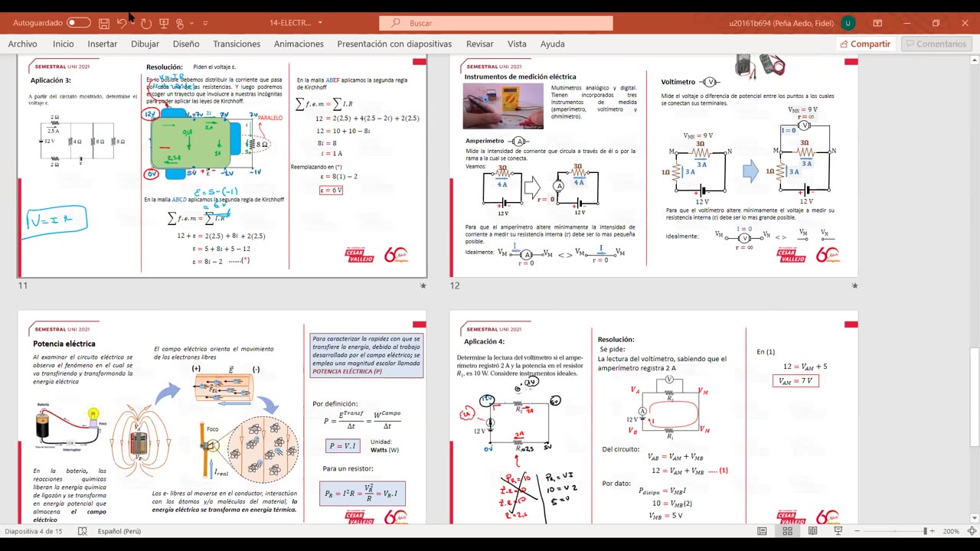
Task: Toggle the Autoguardado switch
Action: pos(78,23)
